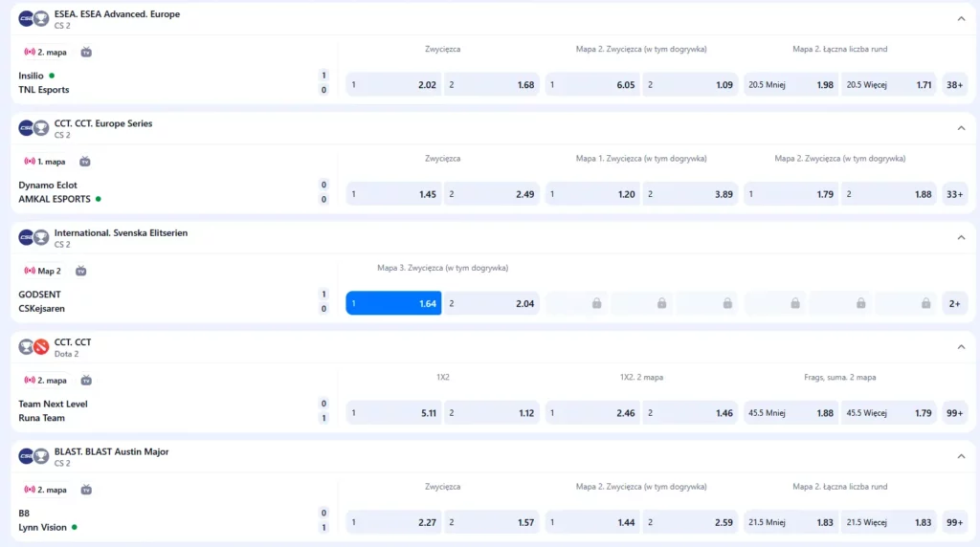
Task: Collapse the CCT Europe Series section
Action: (961, 128)
